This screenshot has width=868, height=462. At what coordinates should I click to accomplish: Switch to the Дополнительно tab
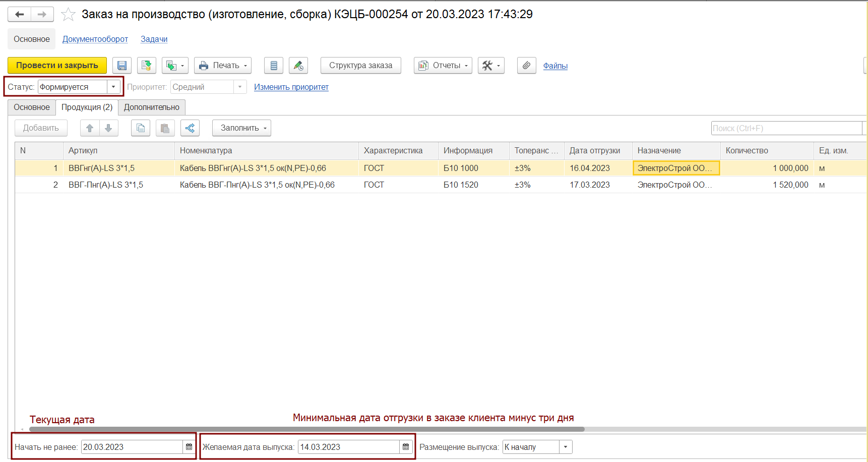[152, 107]
